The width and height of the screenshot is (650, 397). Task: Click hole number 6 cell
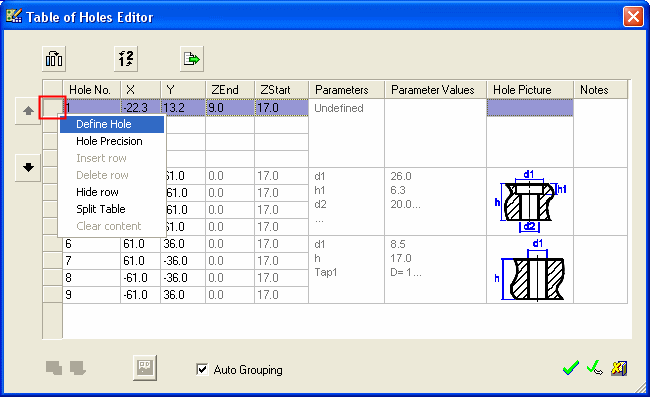[x=92, y=244]
